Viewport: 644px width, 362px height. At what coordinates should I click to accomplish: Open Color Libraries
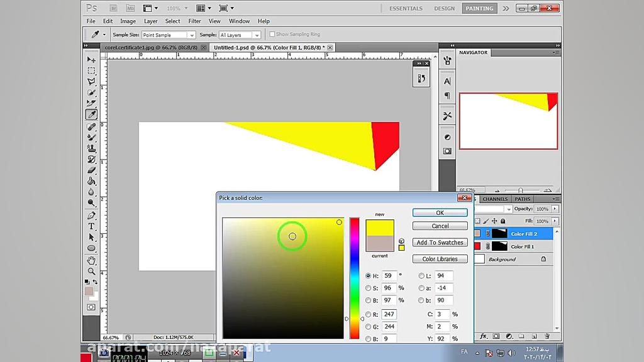(440, 259)
